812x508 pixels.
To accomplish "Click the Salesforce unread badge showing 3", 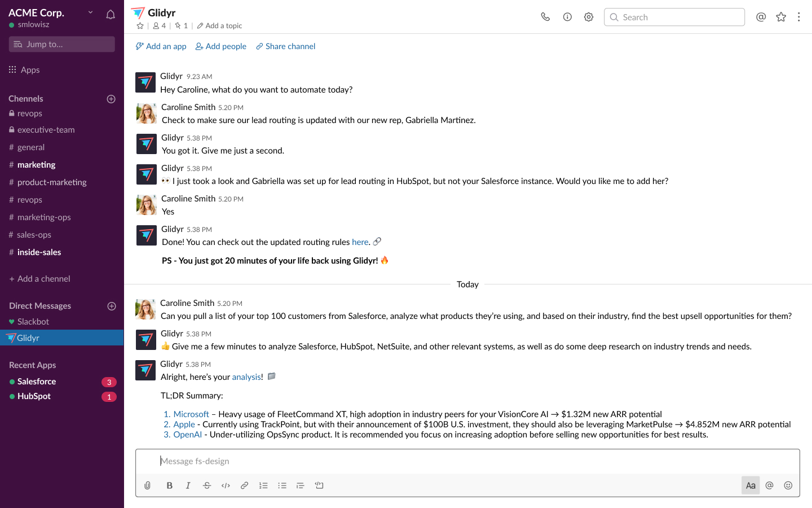I will (109, 382).
